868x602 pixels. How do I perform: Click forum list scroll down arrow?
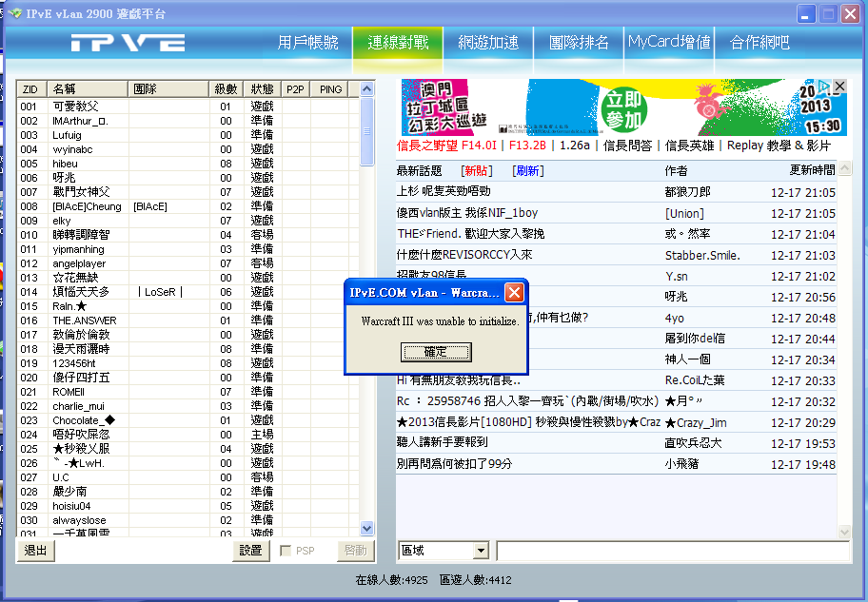click(845, 533)
